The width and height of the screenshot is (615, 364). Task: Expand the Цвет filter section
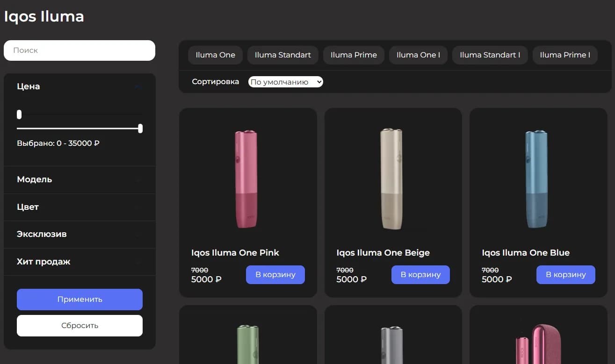(x=137, y=207)
